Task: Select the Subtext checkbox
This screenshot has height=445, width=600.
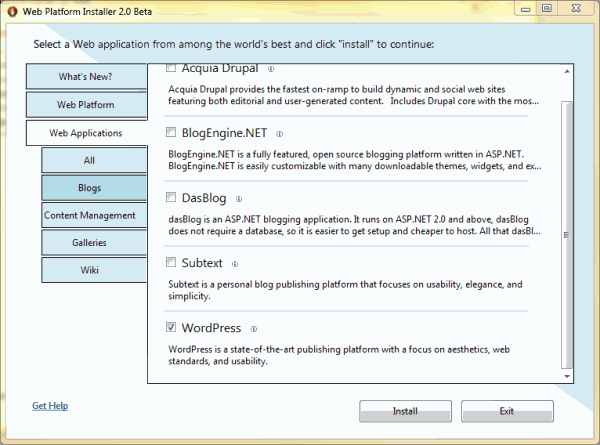Action: (x=171, y=262)
